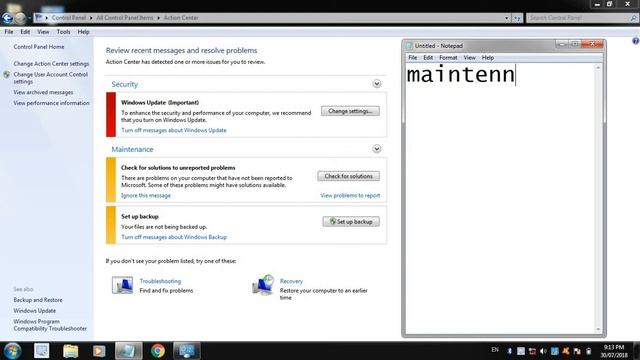Click the shield icon beside User Account Control
The width and height of the screenshot is (640, 360).
(x=7, y=75)
